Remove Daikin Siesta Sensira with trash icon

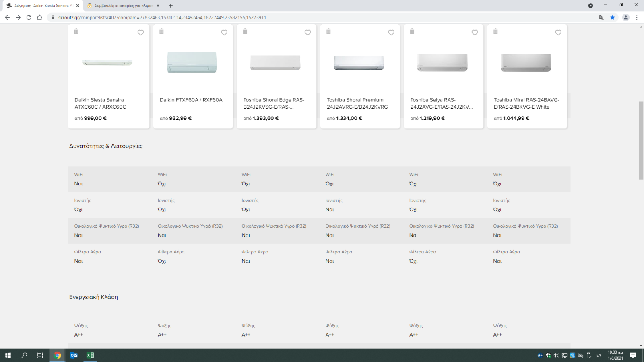tap(76, 31)
